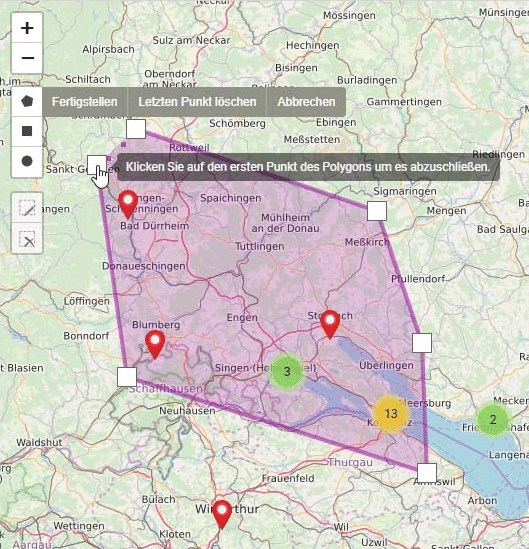Screen dimensions: 529x549
Task: Click the Mengen map label
Action: (x=446, y=211)
